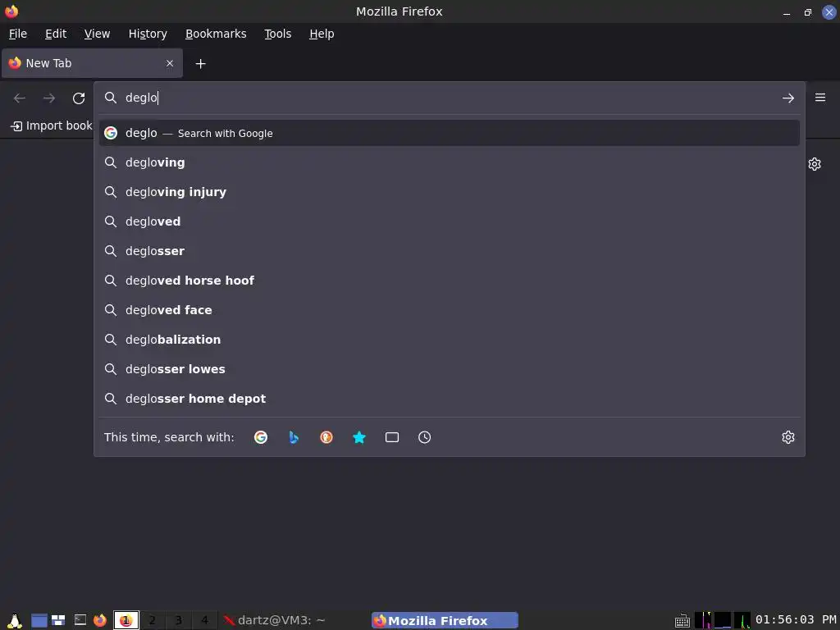
Task: Open search settings gear in suggestion panel
Action: coord(788,437)
